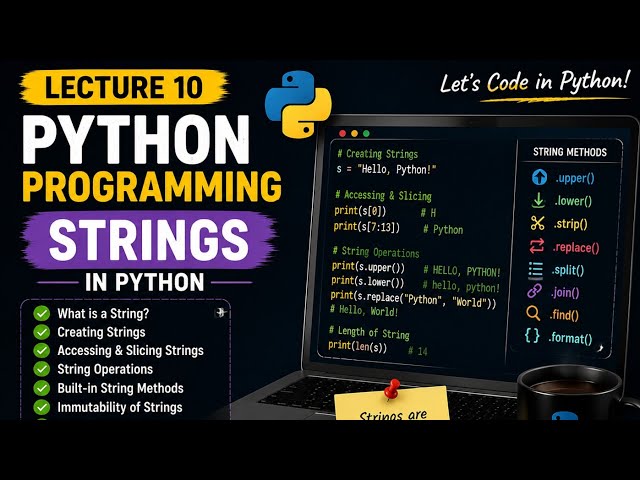Click the blue and yellow Python logo
The image size is (640, 480).
298,104
